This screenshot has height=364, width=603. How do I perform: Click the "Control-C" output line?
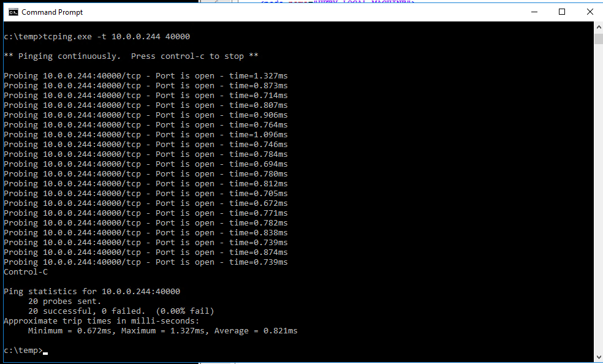(x=25, y=272)
